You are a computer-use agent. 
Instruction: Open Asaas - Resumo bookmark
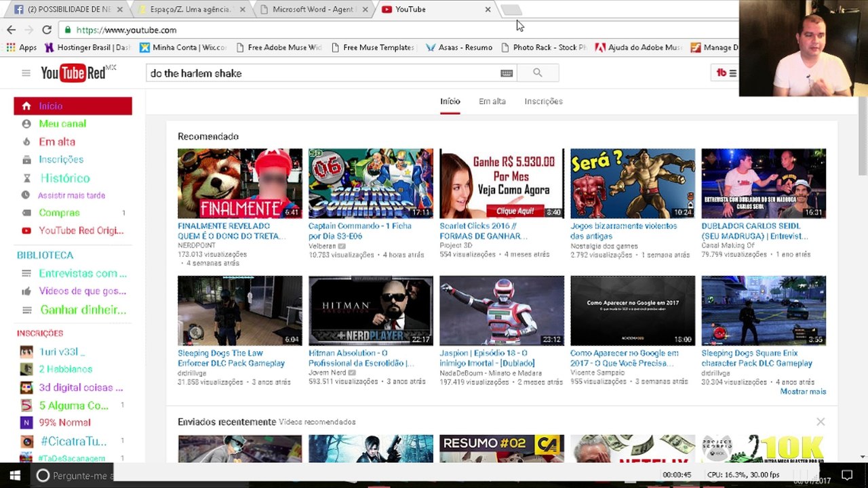[459, 47]
